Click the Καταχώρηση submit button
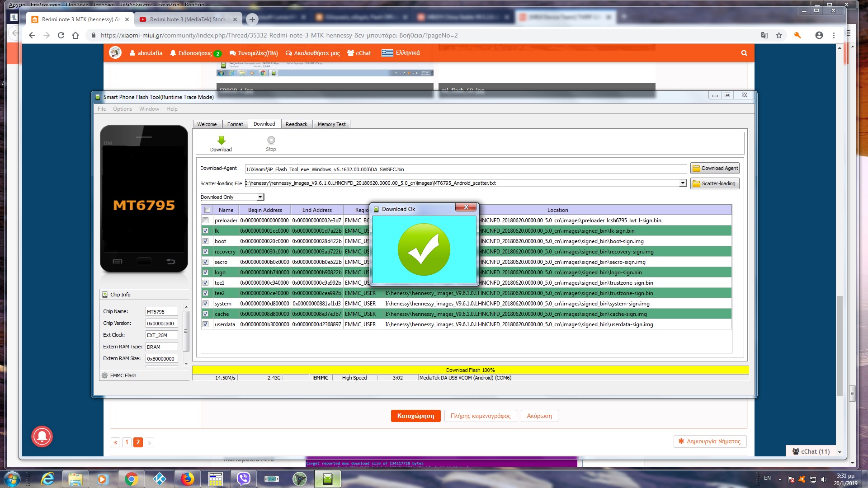Image resolution: width=868 pixels, height=488 pixels. (x=415, y=416)
